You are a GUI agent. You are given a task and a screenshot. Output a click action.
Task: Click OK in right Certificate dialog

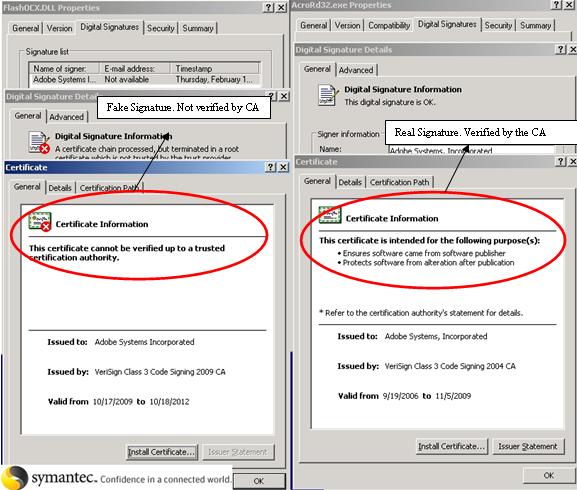click(549, 476)
